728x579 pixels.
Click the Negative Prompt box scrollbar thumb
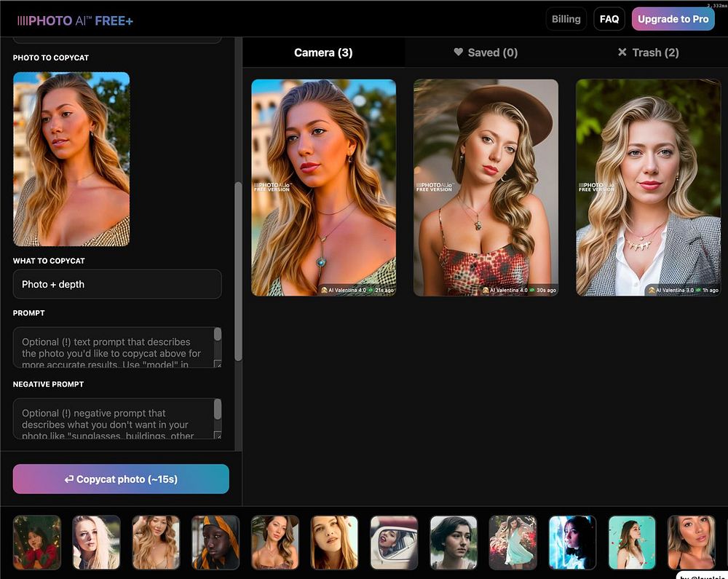pos(217,409)
